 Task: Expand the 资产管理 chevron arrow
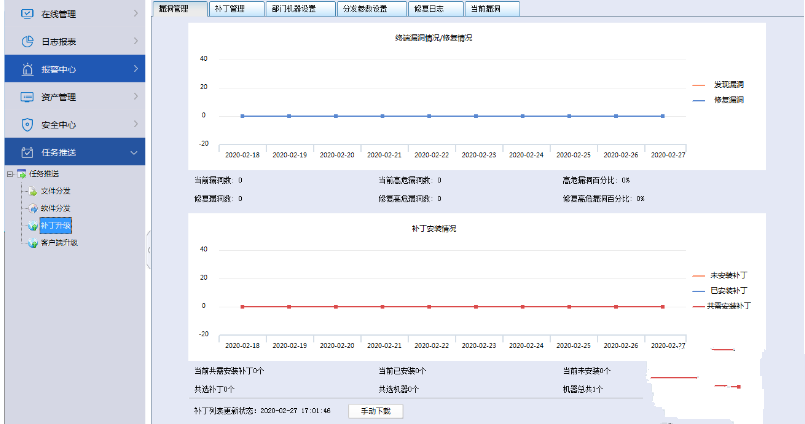pyautogui.click(x=136, y=97)
